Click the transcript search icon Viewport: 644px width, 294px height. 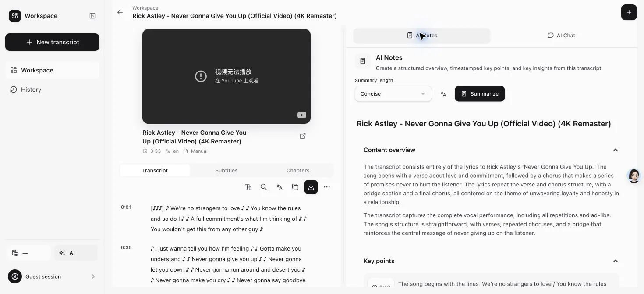click(x=264, y=187)
